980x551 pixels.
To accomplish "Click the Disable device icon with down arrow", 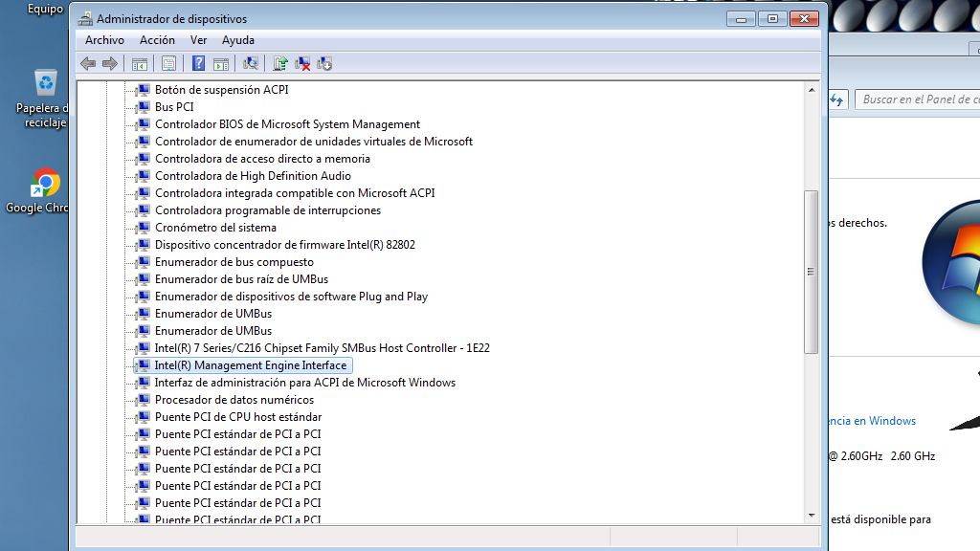I will (324, 63).
